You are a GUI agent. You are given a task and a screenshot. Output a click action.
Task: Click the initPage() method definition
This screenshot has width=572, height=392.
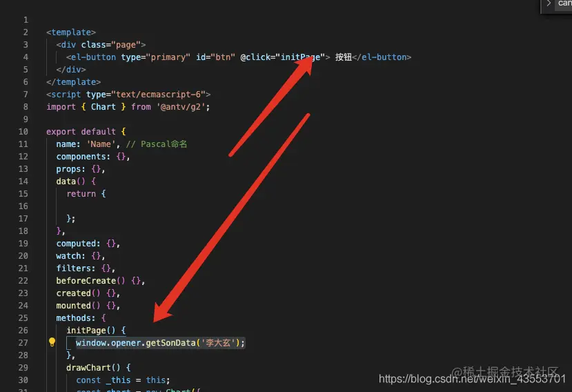coord(91,331)
